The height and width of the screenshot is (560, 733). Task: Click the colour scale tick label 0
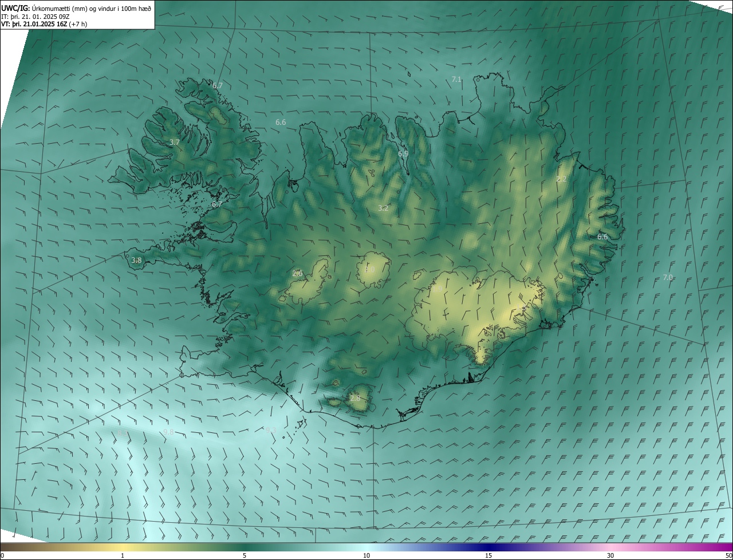pyautogui.click(x=2, y=555)
